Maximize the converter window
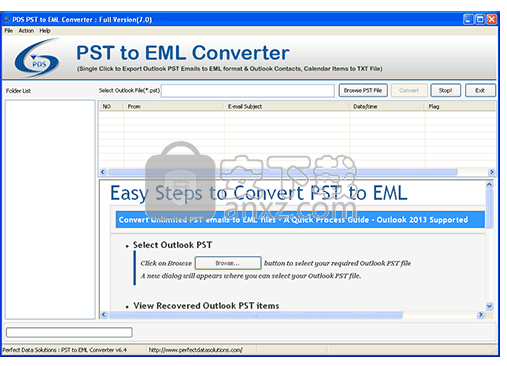Screen dimensions: 507x366 tap(480, 20)
